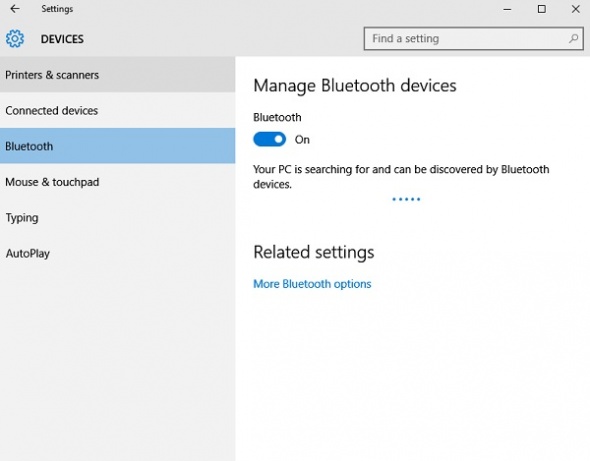This screenshot has width=590, height=461.
Task: Select Connected devices in sidebar
Action: click(x=117, y=111)
